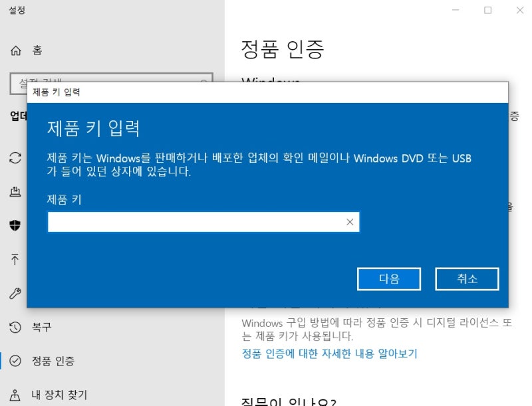
Task: Select 내 장치 찾기 in the sidebar
Action: [59, 395]
